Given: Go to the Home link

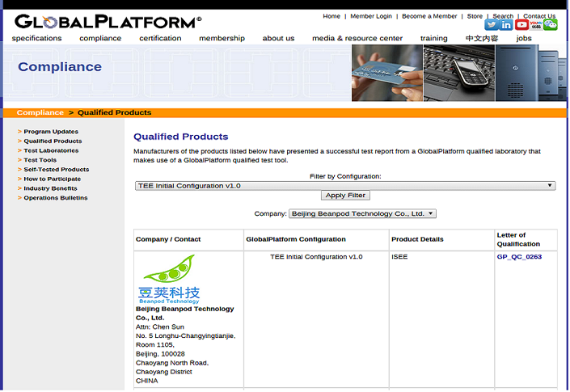Looking at the screenshot, I should pyautogui.click(x=331, y=16).
